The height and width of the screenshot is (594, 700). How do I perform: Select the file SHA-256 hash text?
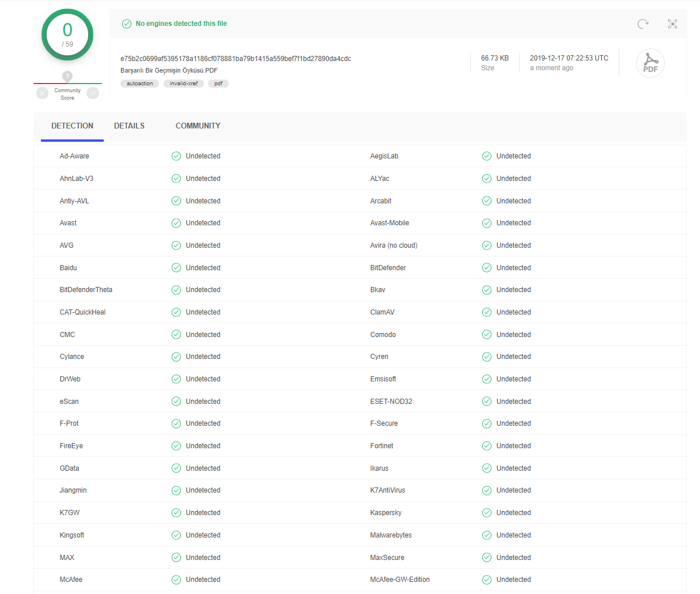(236, 59)
